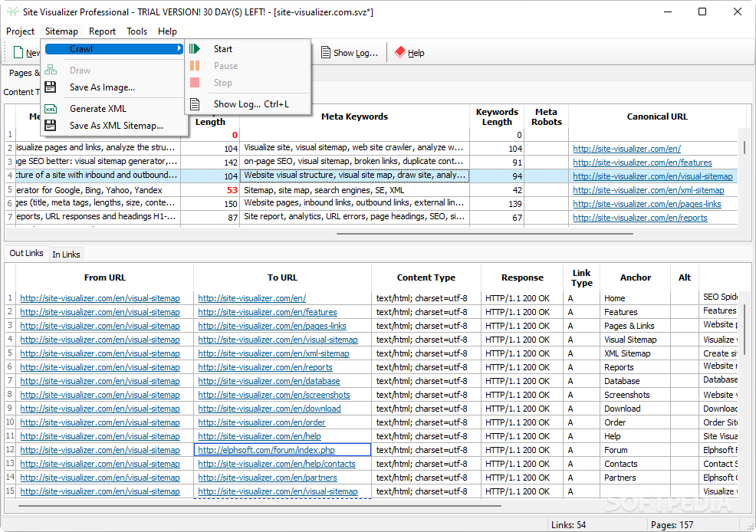
Task: Click the Keywords Length column header
Action: [497, 117]
